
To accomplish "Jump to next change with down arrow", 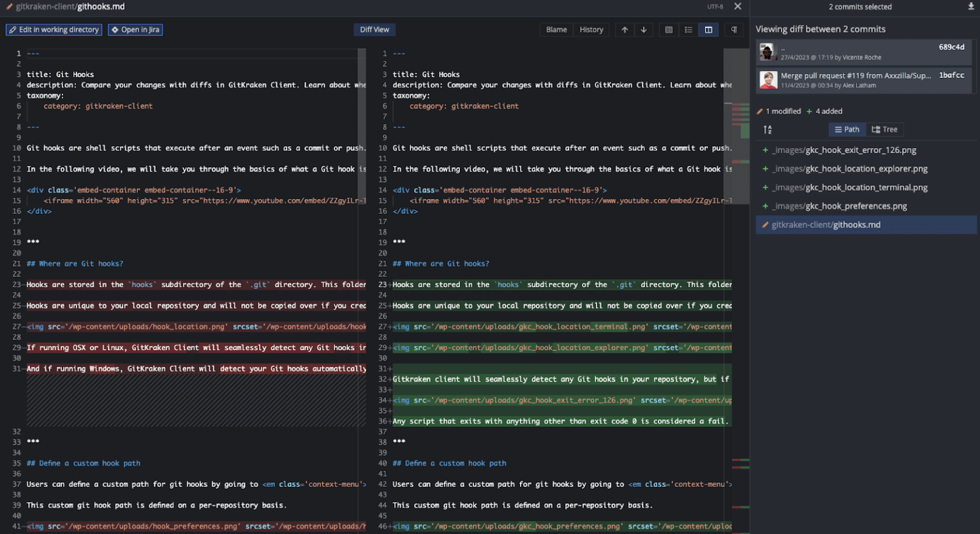I will click(644, 30).
